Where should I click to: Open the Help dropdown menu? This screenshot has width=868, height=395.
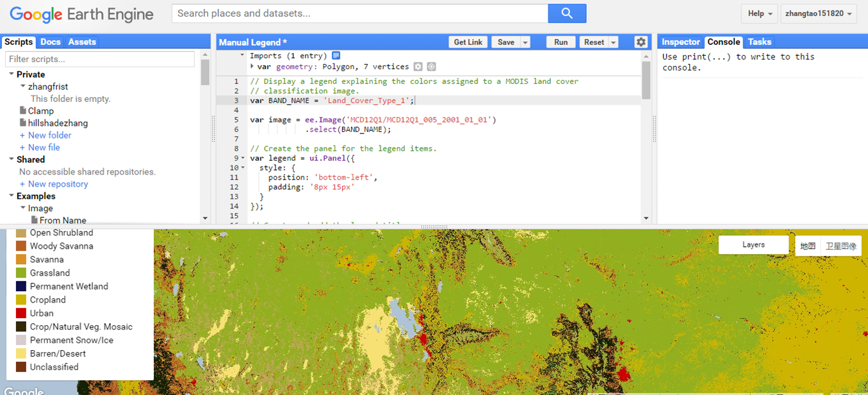point(759,13)
